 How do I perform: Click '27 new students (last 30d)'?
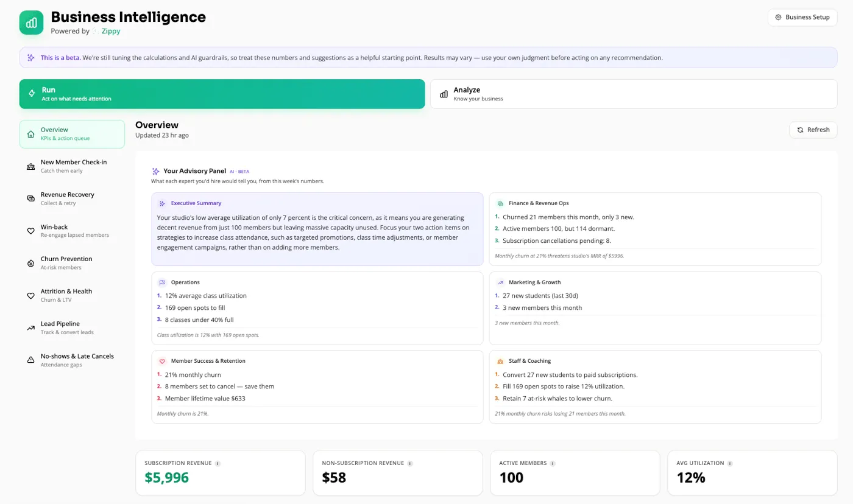pyautogui.click(x=540, y=296)
